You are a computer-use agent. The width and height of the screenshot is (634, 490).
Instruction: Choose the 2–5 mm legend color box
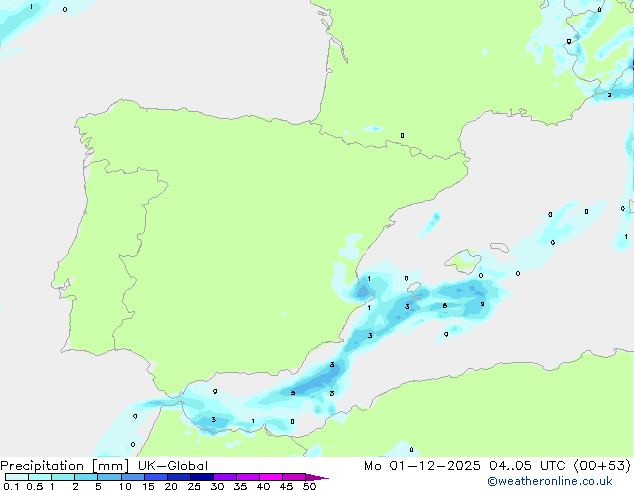(86, 477)
